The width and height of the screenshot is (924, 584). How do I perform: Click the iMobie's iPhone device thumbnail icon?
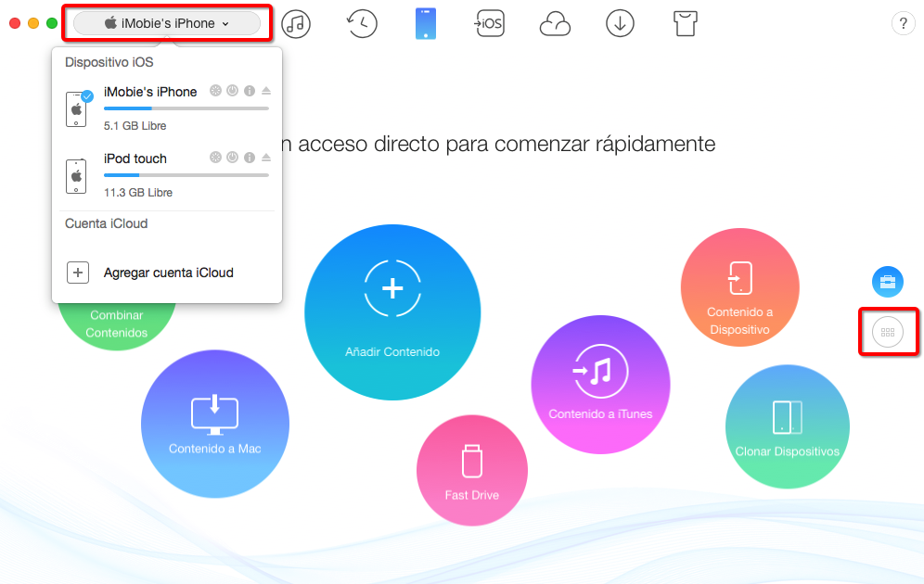[x=77, y=109]
